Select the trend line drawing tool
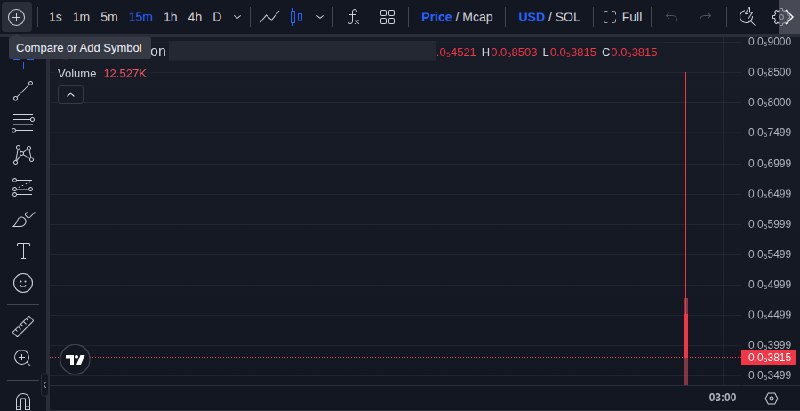This screenshot has width=800, height=411. [x=23, y=91]
